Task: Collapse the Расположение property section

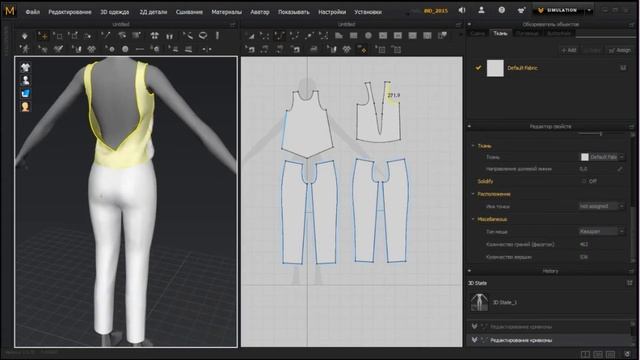Action: 473,194
